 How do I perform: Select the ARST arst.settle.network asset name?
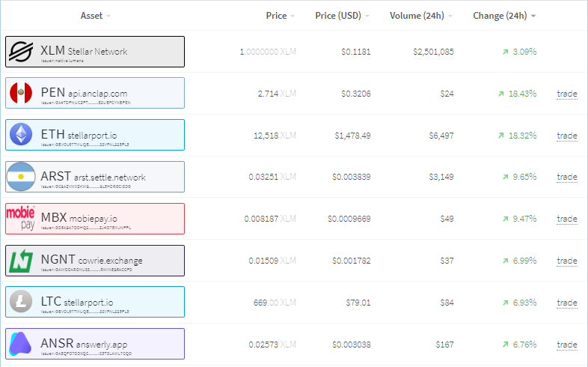[x=93, y=176]
